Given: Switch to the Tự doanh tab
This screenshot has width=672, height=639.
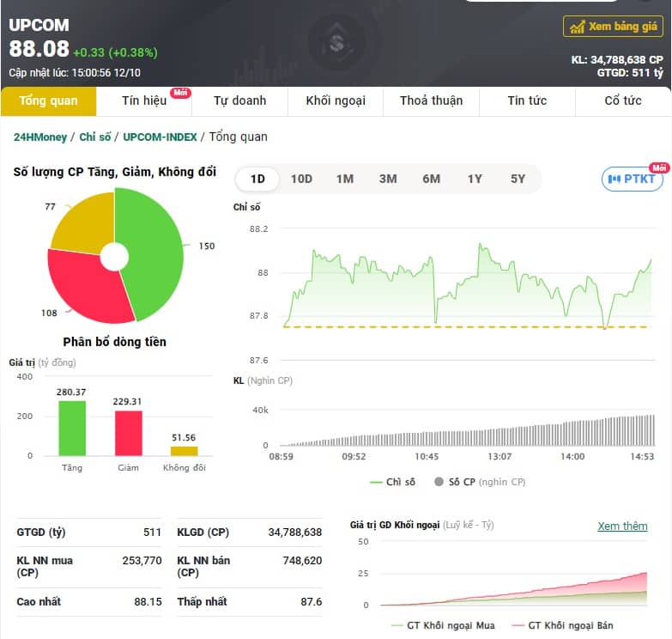Looking at the screenshot, I should pyautogui.click(x=240, y=101).
